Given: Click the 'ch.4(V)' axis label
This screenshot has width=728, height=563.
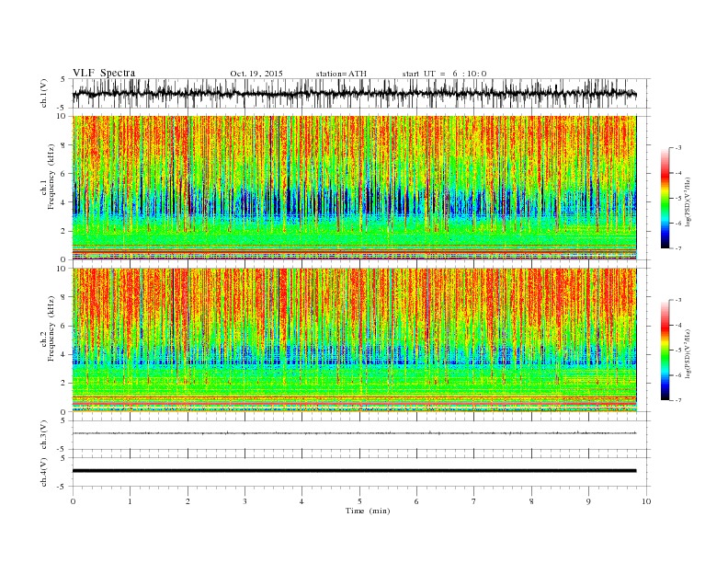Looking at the screenshot, I should coord(44,472).
